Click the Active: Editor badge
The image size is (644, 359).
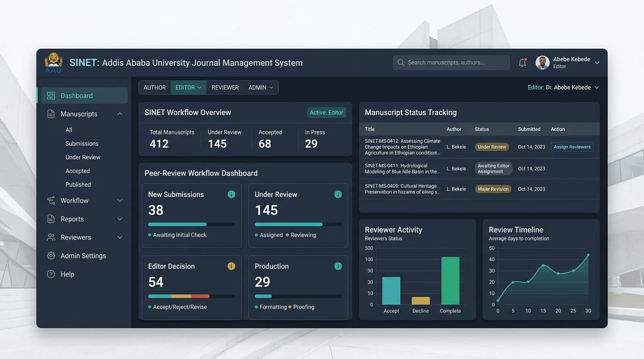pyautogui.click(x=326, y=113)
